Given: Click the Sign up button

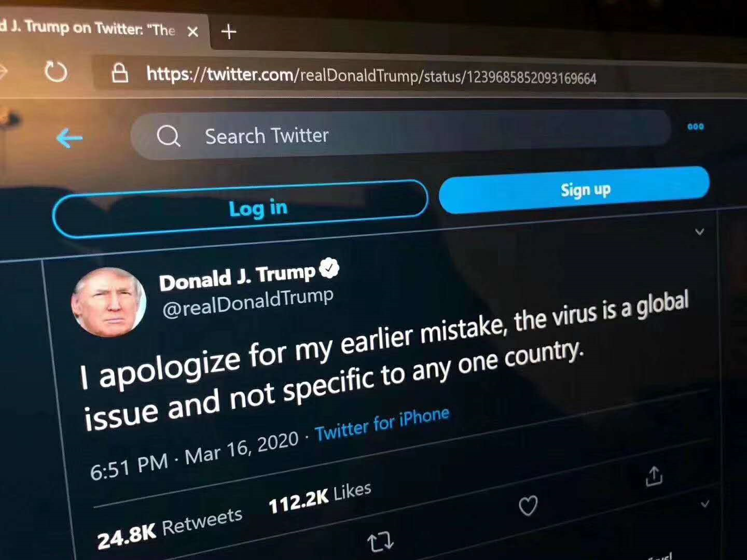Looking at the screenshot, I should tap(574, 190).
